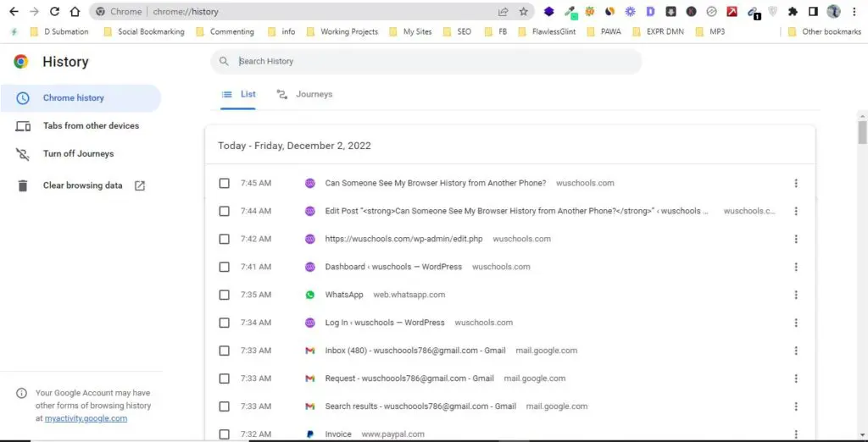The width and height of the screenshot is (868, 442).
Task: Click the PayPal favicon beside Invoice
Action: pyautogui.click(x=310, y=434)
